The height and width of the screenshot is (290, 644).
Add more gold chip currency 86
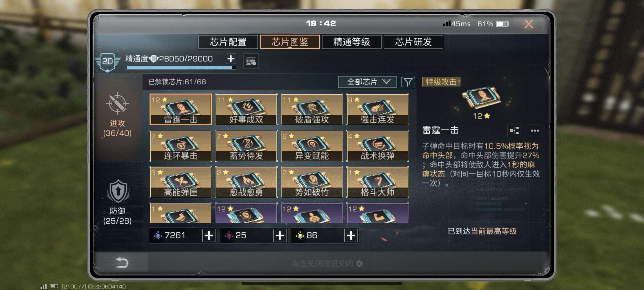click(x=350, y=235)
